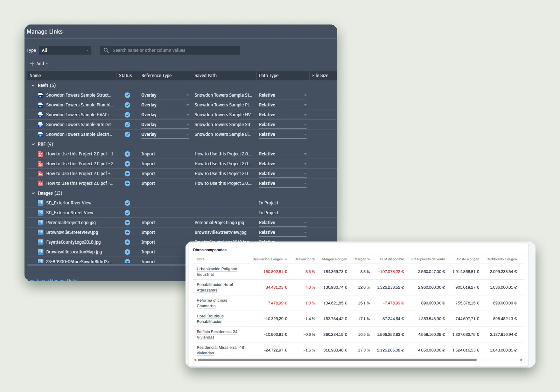Click the loaded checkmark status for Snowdon Towers Sample HVAC
Screen dimensions: 560x392
pyautogui.click(x=127, y=115)
